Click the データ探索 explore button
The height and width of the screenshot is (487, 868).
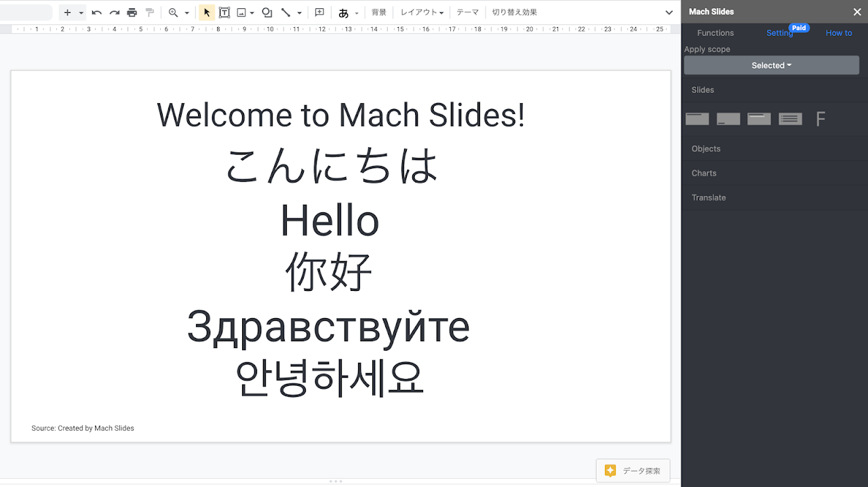point(633,471)
